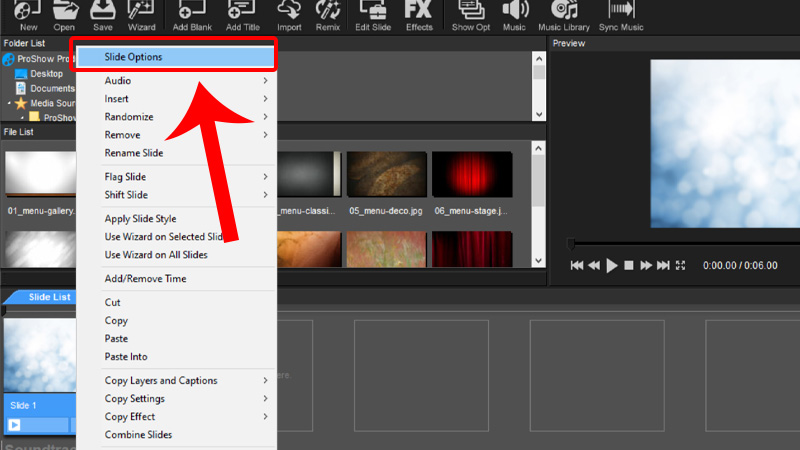Save the show using Save icon
The image size is (800, 450).
(x=103, y=14)
